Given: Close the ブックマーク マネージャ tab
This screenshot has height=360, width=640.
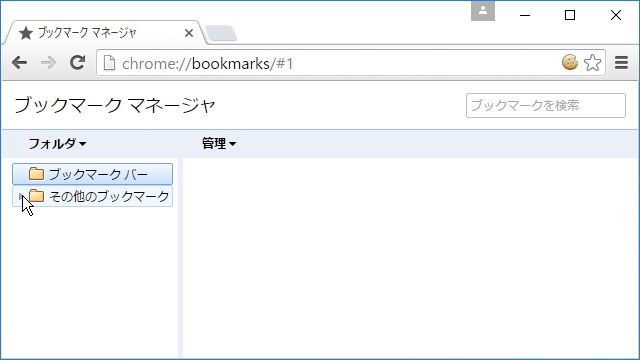Looking at the screenshot, I should coord(189,33).
